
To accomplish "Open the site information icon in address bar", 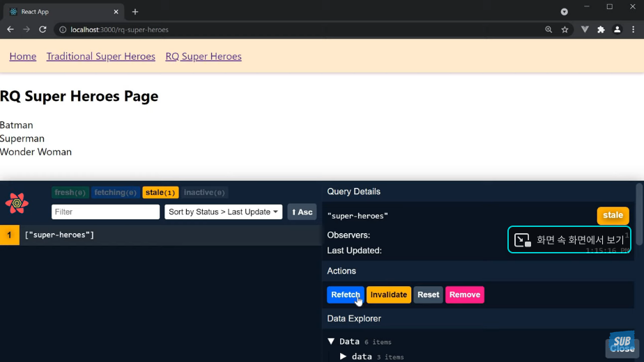I will click(x=63, y=29).
